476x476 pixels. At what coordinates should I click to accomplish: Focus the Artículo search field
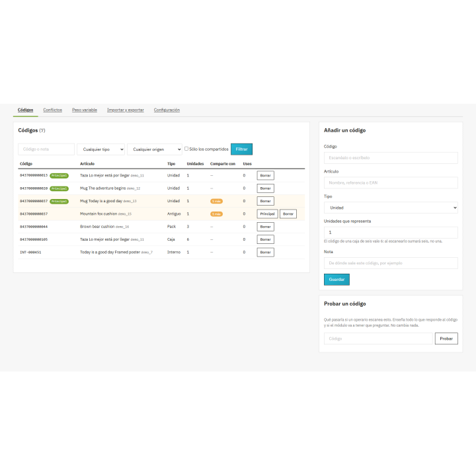coord(391,182)
